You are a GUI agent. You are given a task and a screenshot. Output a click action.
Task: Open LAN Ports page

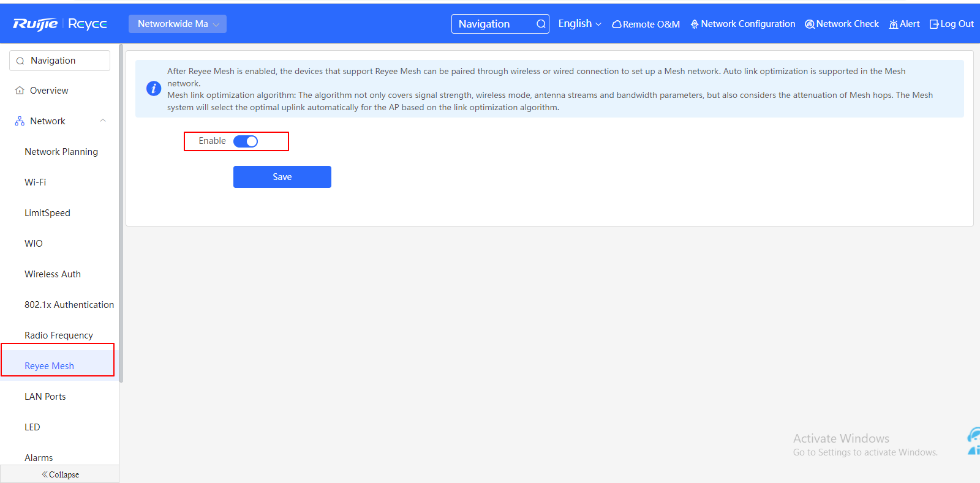[x=45, y=397]
